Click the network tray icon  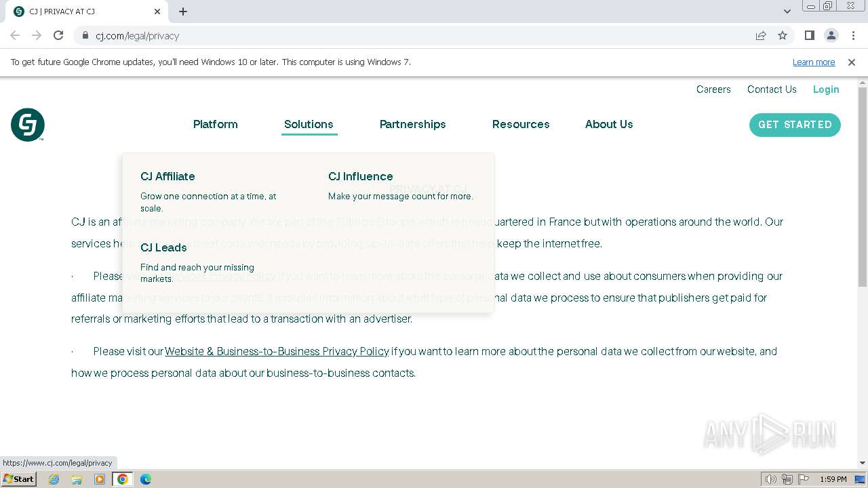787,479
